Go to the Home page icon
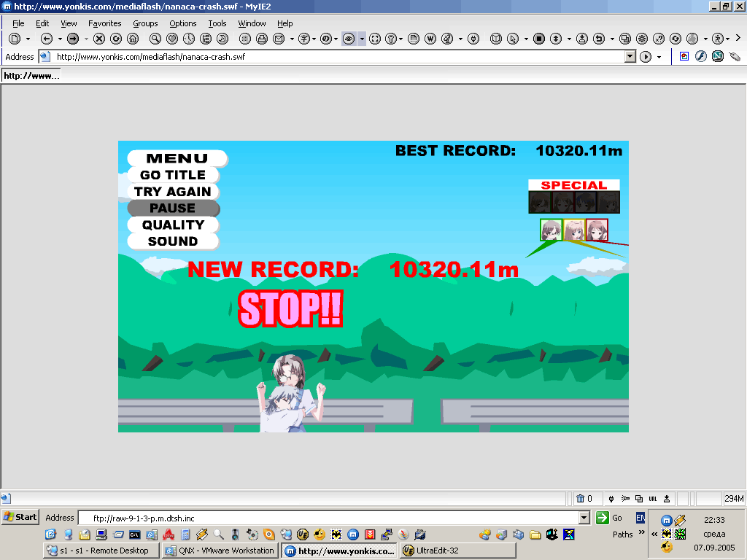 [133, 39]
